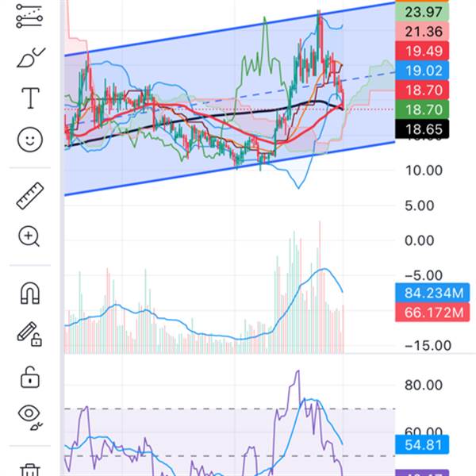Click the 18.70 green price label
The height and width of the screenshot is (476, 476).
pos(422,109)
